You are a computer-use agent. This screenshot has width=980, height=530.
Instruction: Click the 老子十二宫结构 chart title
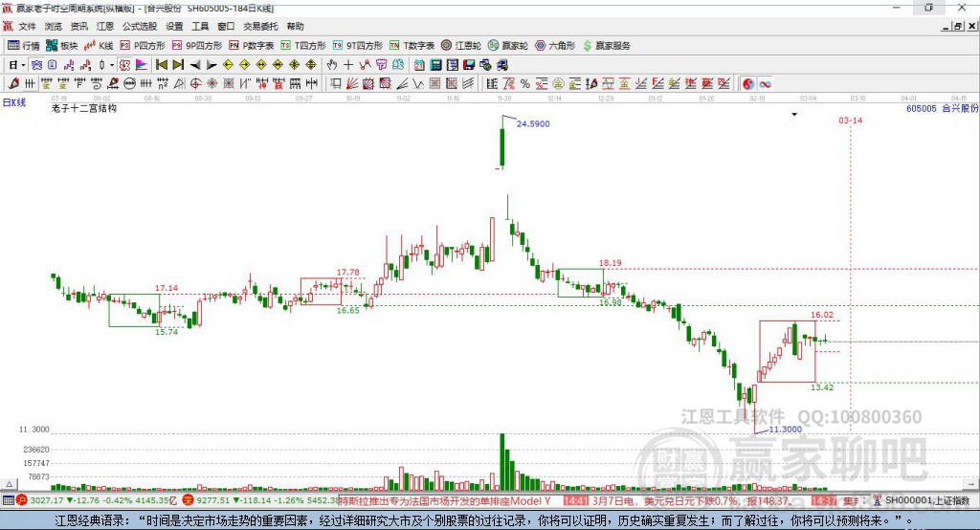(x=84, y=108)
